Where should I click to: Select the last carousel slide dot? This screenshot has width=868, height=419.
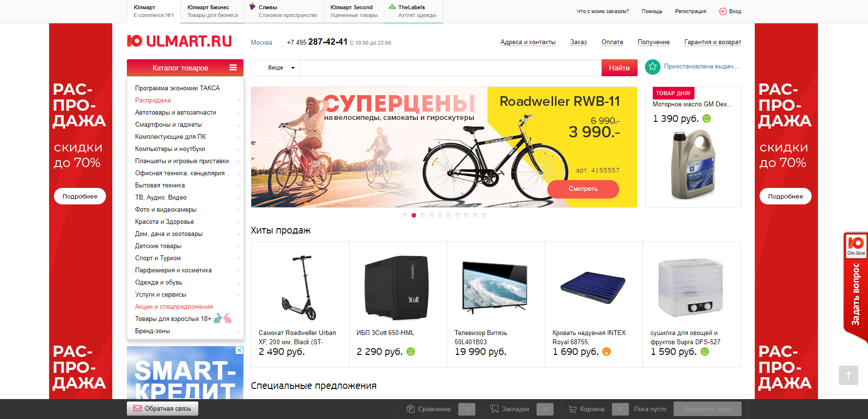[484, 215]
